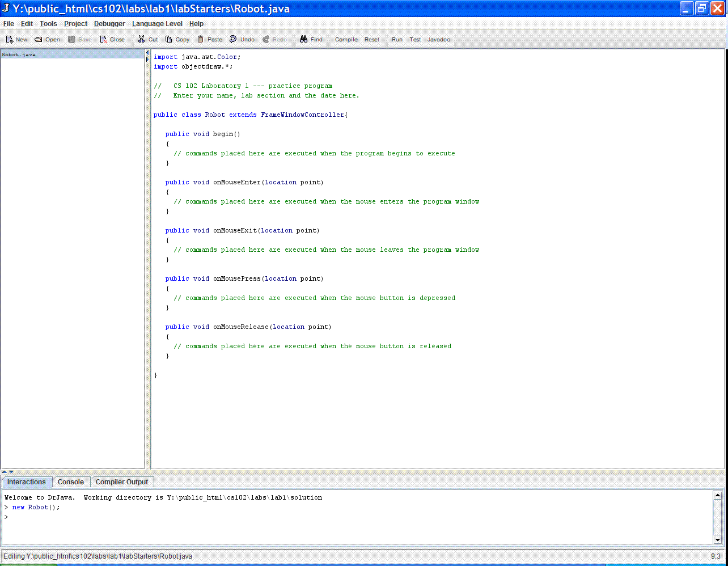Click the onMouseExit method declaration

pyautogui.click(x=243, y=230)
